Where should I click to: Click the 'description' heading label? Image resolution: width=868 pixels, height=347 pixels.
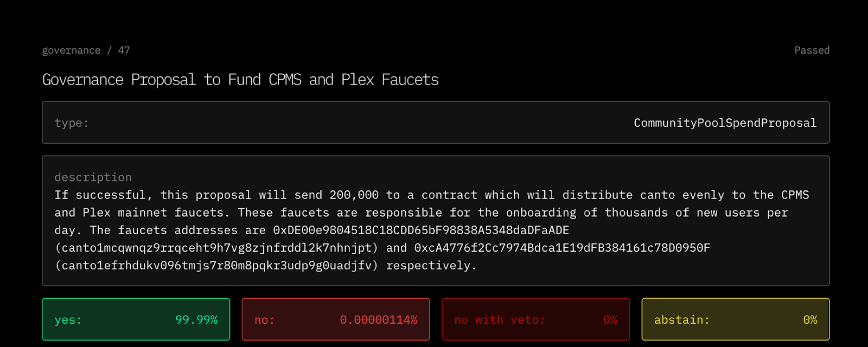(93, 177)
